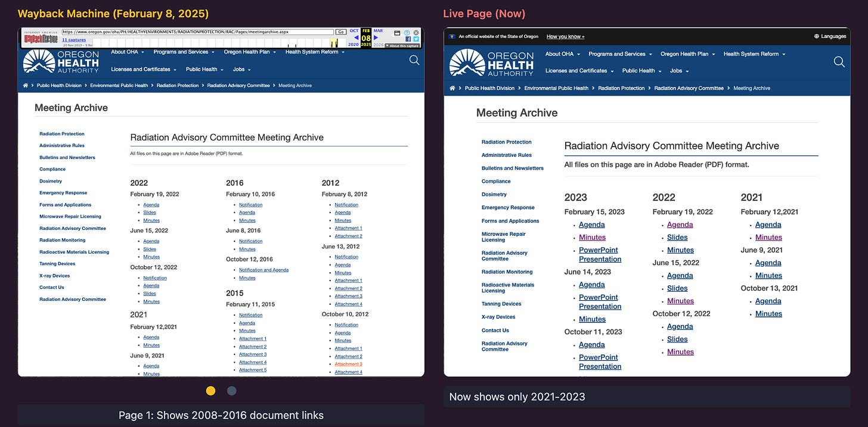Viewport: 868px width, 427px height.
Task: Open Microwave Repair Licensing in Live Page sidebar
Action: [x=504, y=237]
